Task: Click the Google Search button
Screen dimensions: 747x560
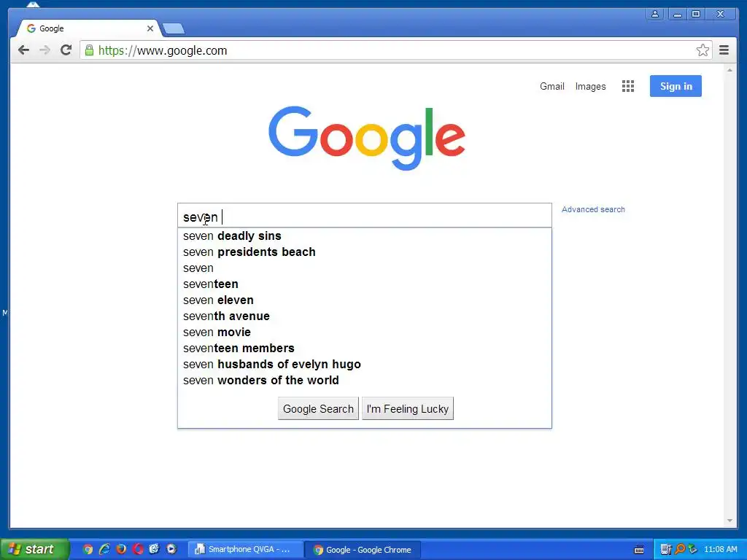Action: point(318,408)
